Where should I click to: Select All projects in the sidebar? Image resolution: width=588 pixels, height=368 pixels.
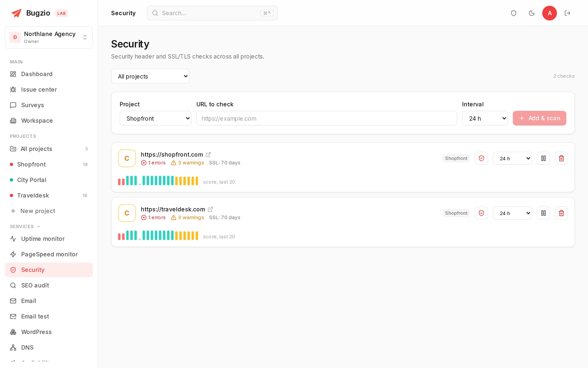click(49, 149)
